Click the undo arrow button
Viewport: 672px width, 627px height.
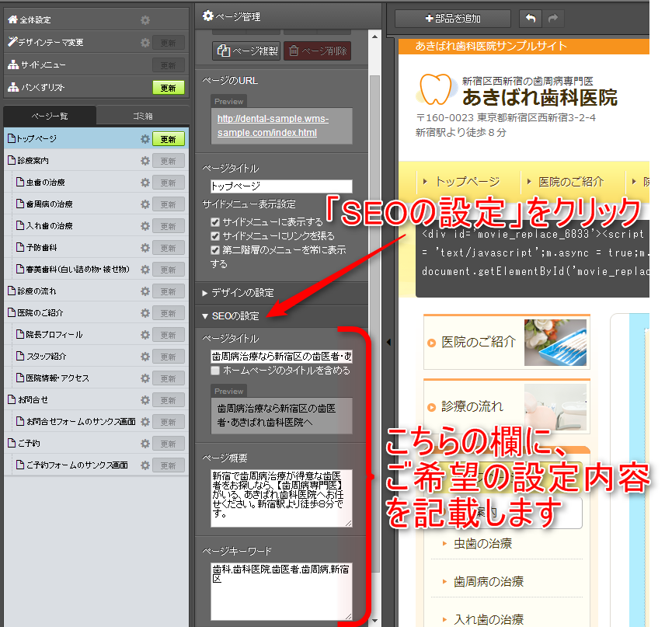(x=531, y=18)
